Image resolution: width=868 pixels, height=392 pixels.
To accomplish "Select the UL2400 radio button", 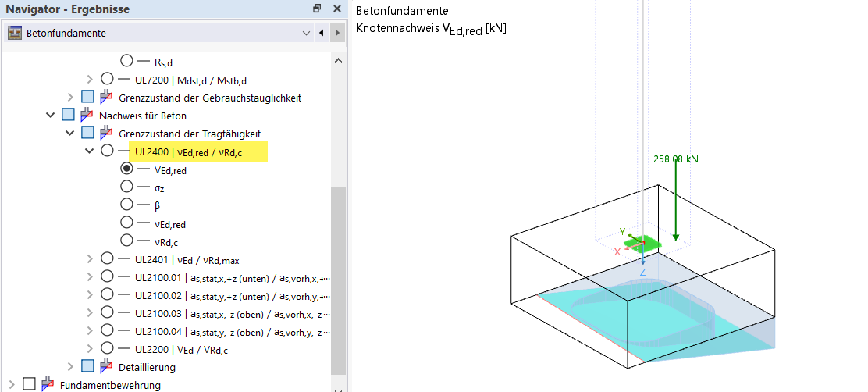I will point(107,151).
